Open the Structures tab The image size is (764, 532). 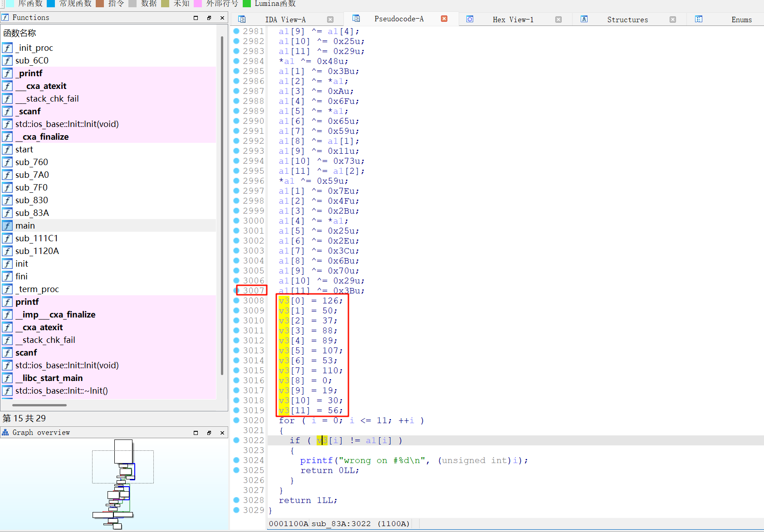click(x=627, y=20)
